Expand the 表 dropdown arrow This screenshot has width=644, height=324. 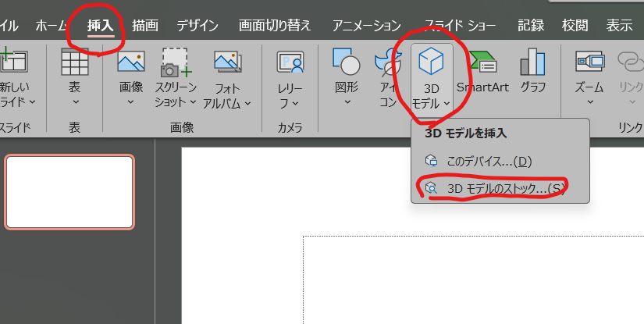(x=76, y=102)
